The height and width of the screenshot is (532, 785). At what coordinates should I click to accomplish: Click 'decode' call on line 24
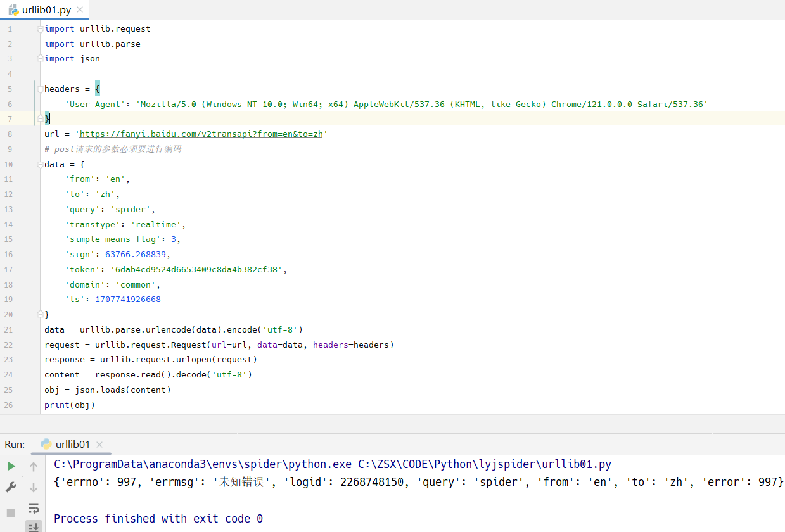click(191, 375)
